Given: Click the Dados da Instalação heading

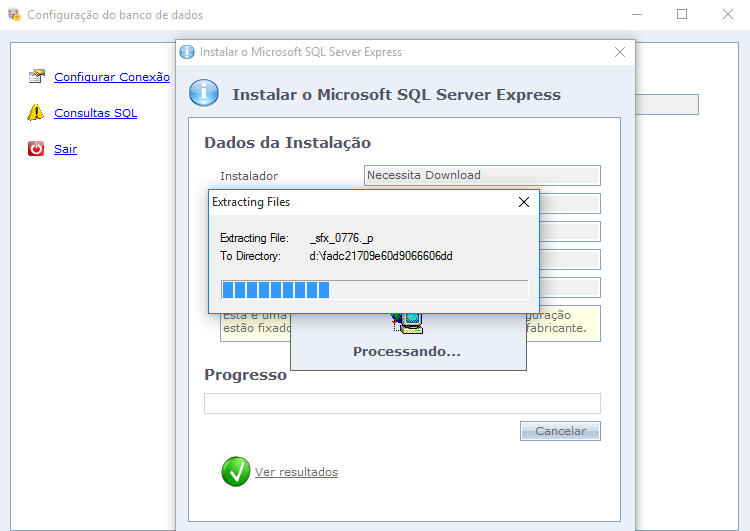Looking at the screenshot, I should (x=287, y=143).
